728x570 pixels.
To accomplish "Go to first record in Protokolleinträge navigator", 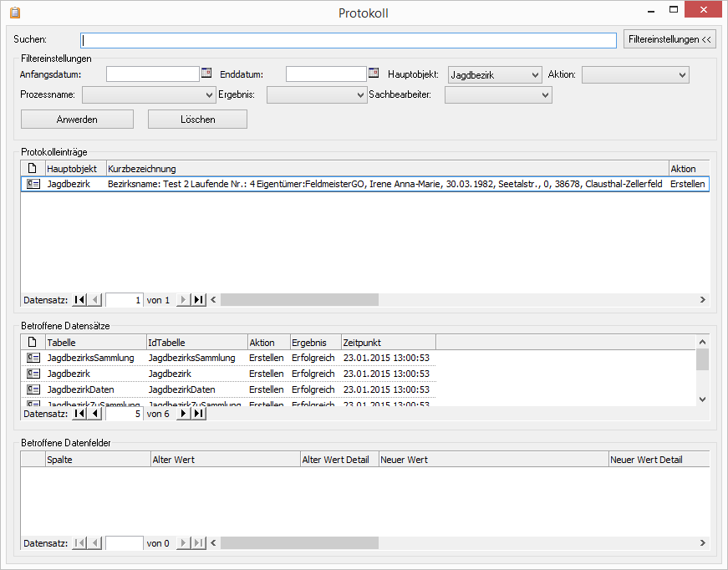I will pos(79,300).
